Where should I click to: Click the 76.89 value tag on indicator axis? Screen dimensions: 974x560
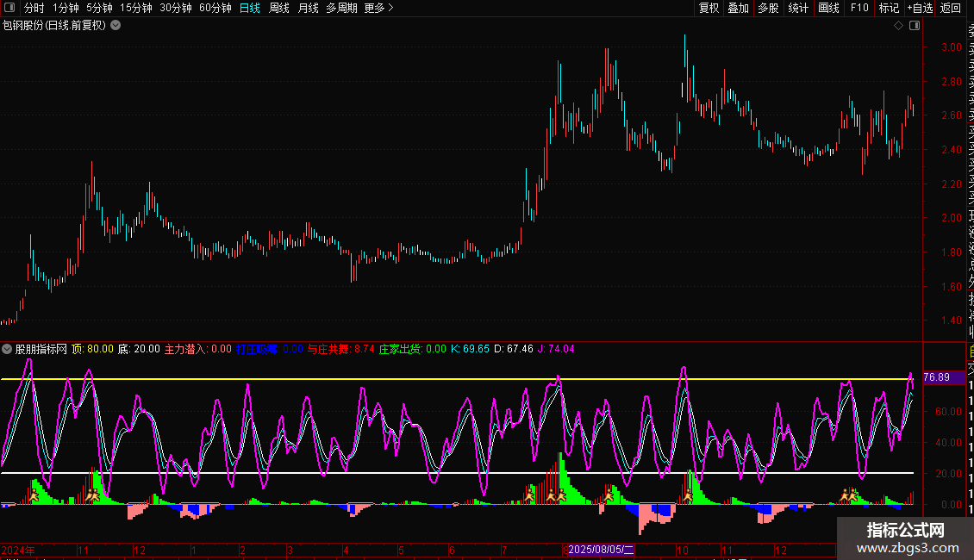tap(943, 376)
